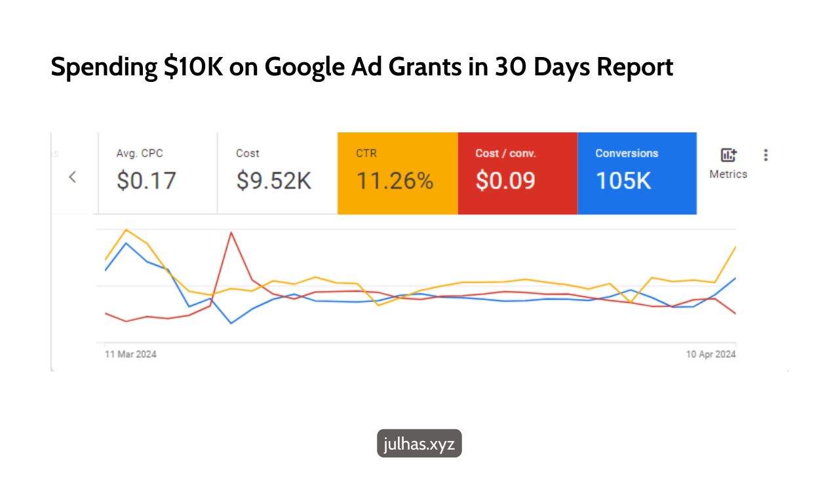Select the Avg. CPC metric card
Viewport: 839px width, 504px height.
(157, 173)
